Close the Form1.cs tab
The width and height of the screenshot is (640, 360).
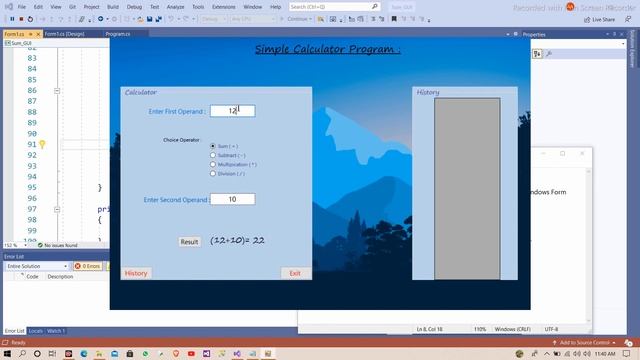[x=38, y=34]
